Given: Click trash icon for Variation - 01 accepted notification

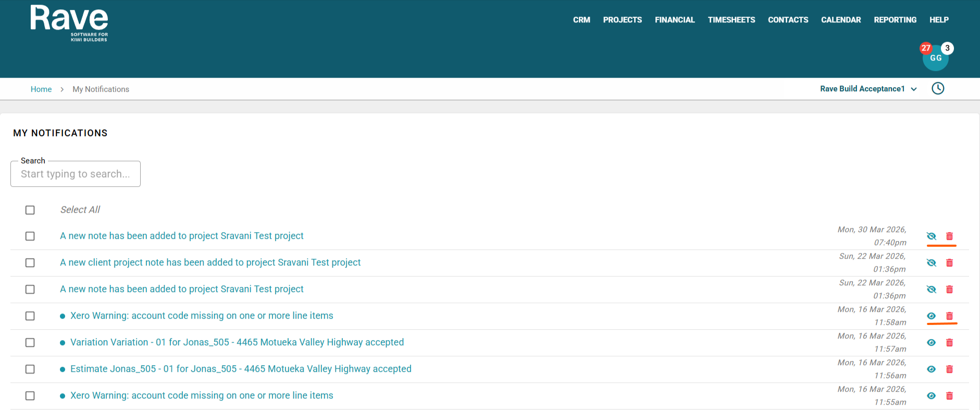Looking at the screenshot, I should click(x=949, y=343).
